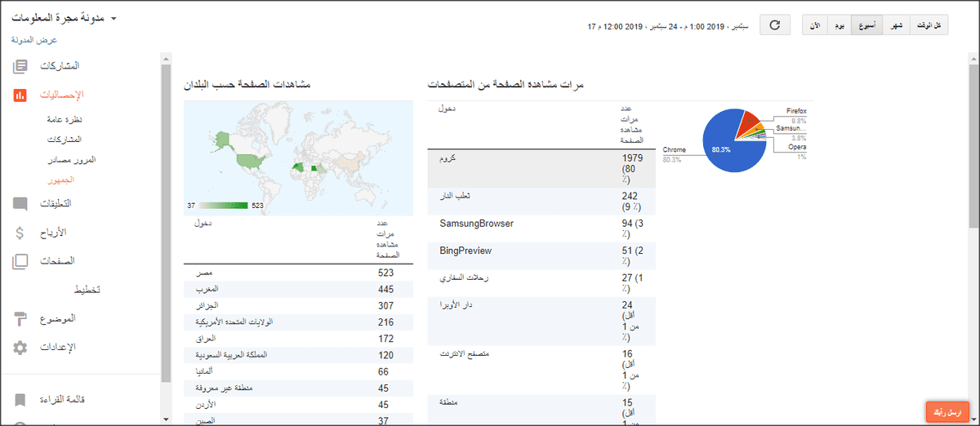
Task: Open نظرة عامة overview submenu item
Action: (x=65, y=119)
